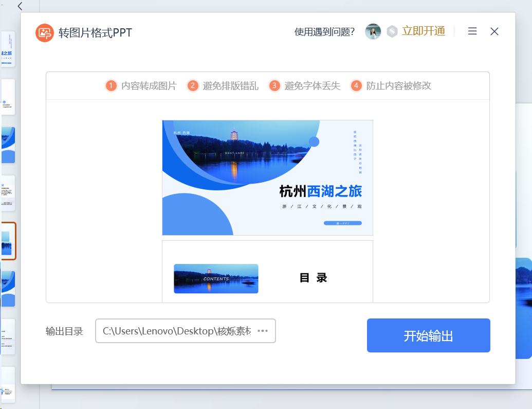Browse output folder with the ellipsis button

[263, 330]
